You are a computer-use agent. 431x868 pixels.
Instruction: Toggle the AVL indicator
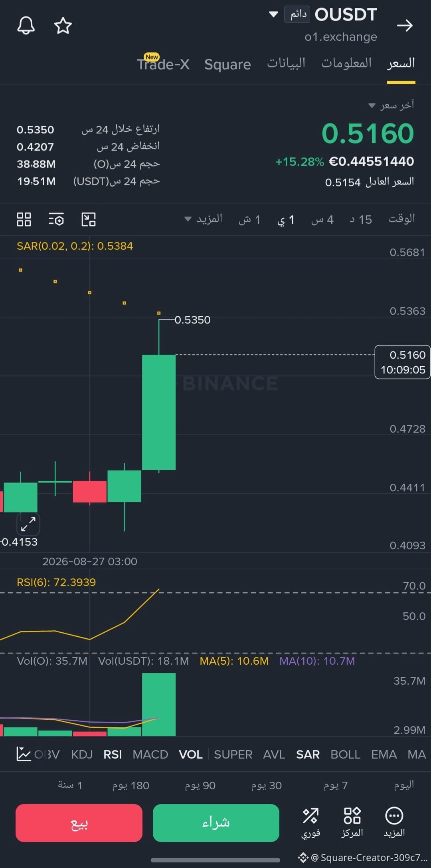(x=274, y=754)
